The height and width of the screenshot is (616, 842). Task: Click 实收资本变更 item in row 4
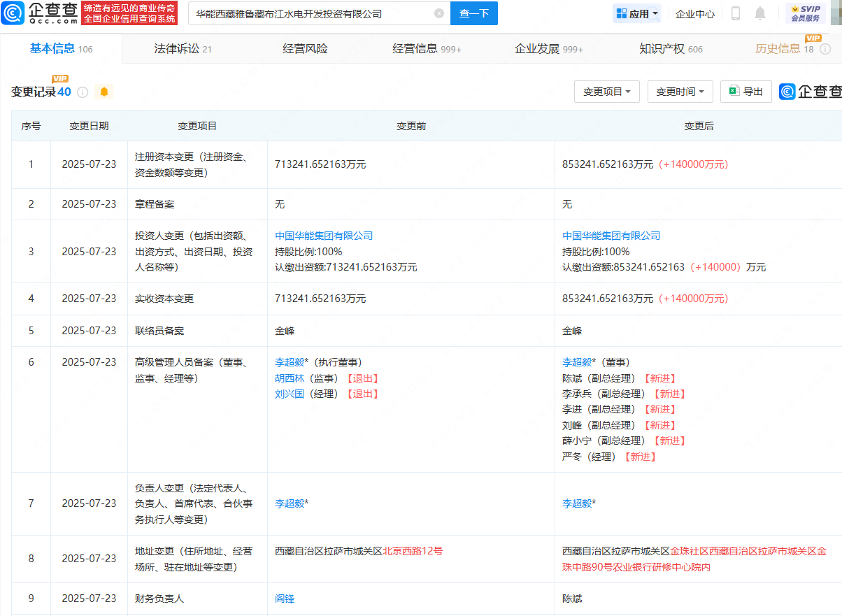[164, 299]
